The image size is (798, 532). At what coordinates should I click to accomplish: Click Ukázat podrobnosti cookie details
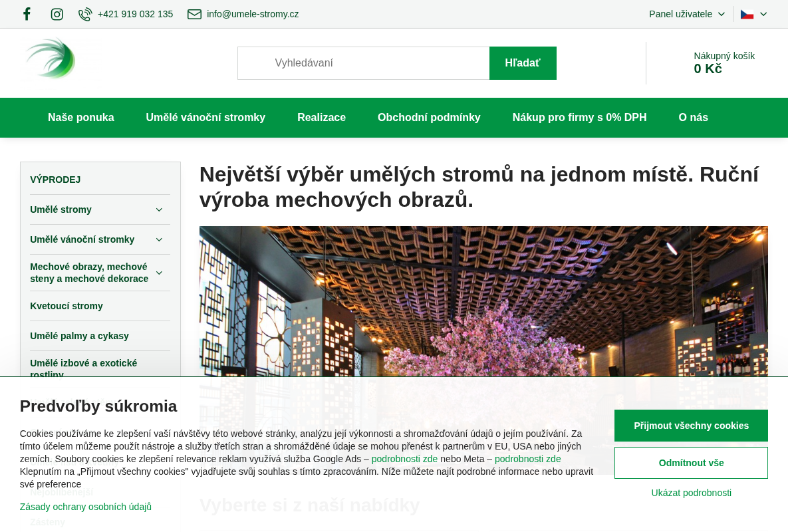[x=691, y=493]
